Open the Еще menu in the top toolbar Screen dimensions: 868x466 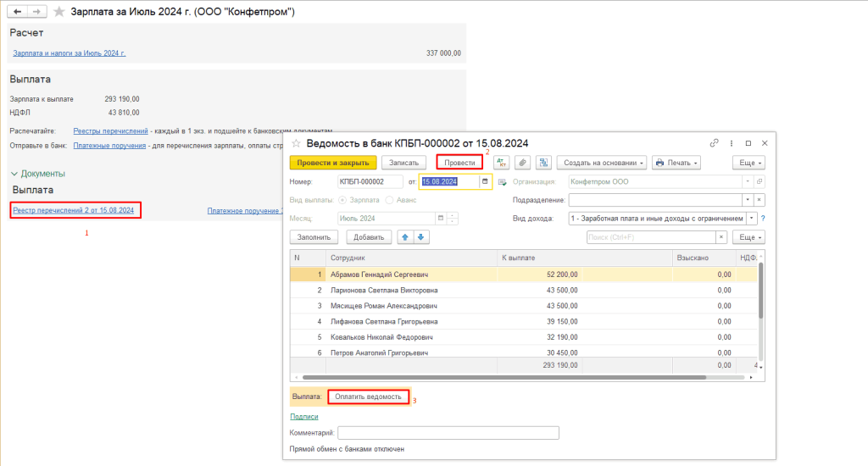(x=748, y=162)
